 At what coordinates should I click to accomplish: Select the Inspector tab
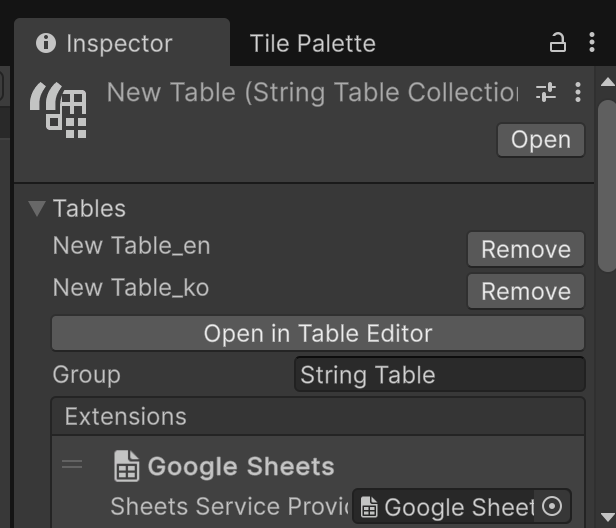pos(118,44)
